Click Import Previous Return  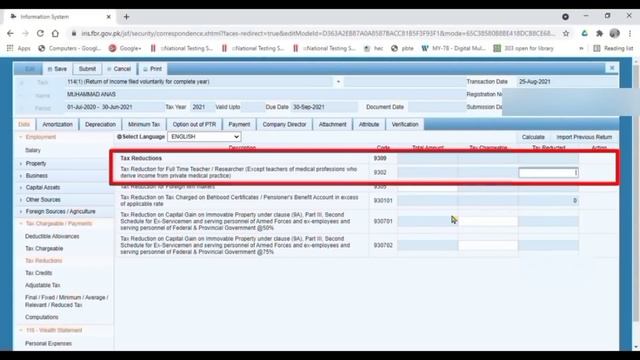click(584, 137)
